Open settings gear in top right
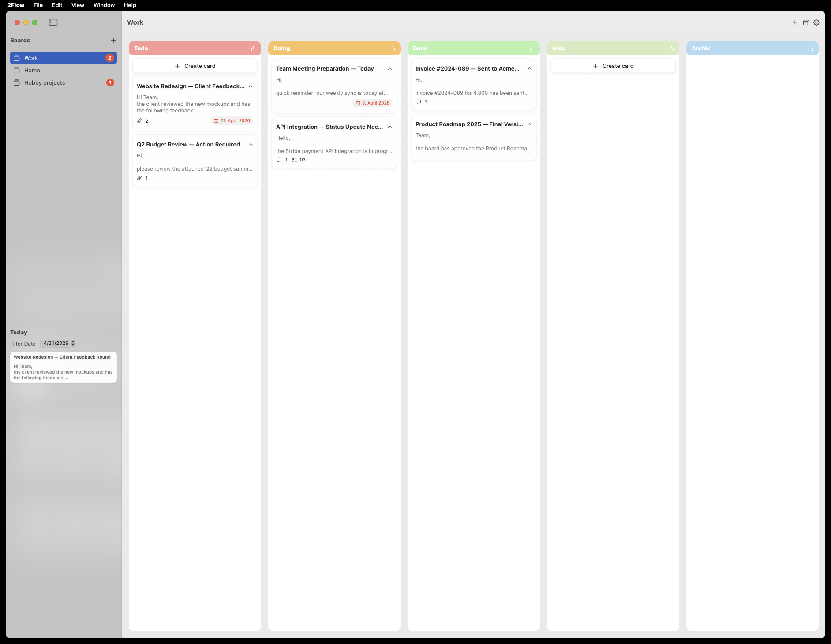 click(816, 22)
